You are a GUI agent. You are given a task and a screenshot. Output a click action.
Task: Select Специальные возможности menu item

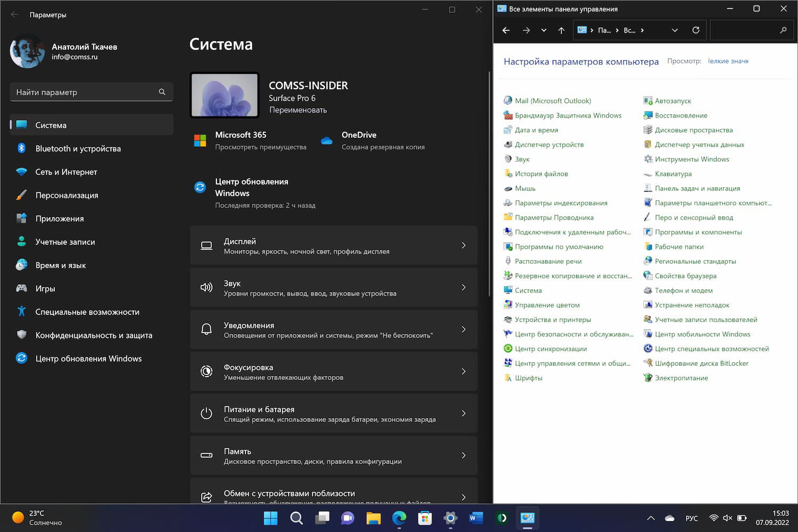(87, 312)
